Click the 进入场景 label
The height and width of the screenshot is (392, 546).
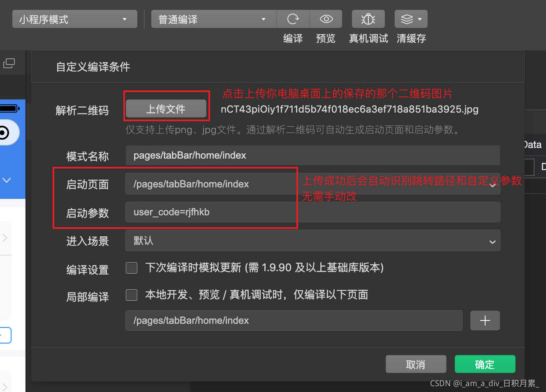[x=88, y=241]
